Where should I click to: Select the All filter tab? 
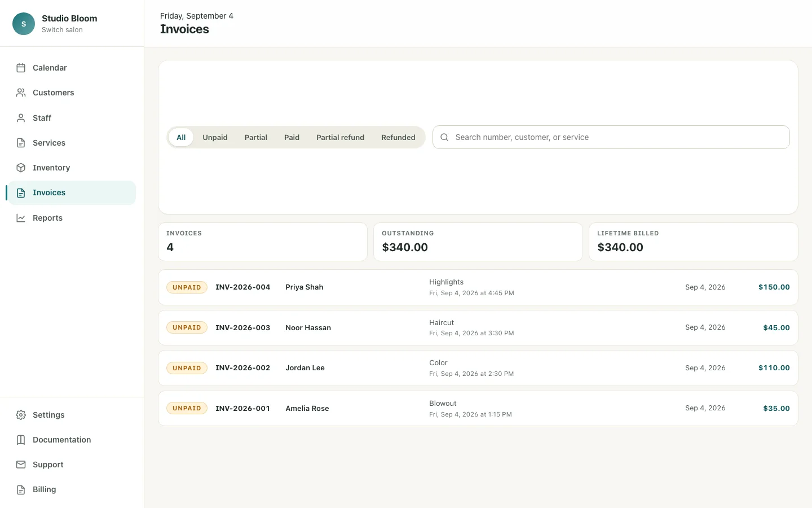[181, 137]
